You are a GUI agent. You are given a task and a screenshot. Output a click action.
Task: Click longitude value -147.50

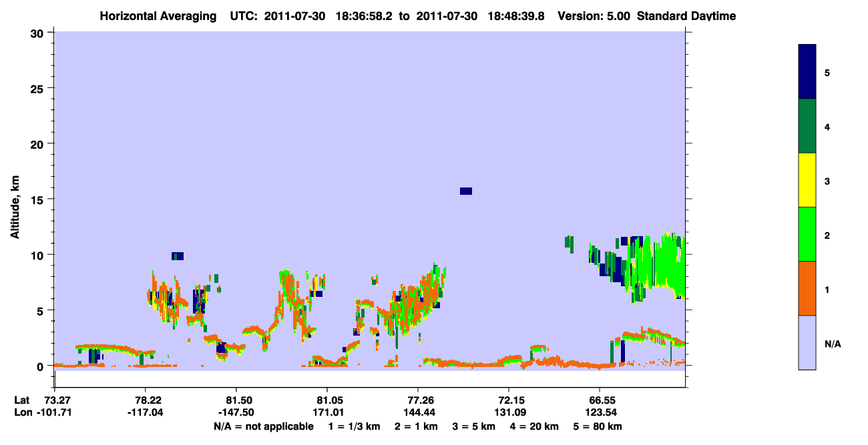coord(236,412)
